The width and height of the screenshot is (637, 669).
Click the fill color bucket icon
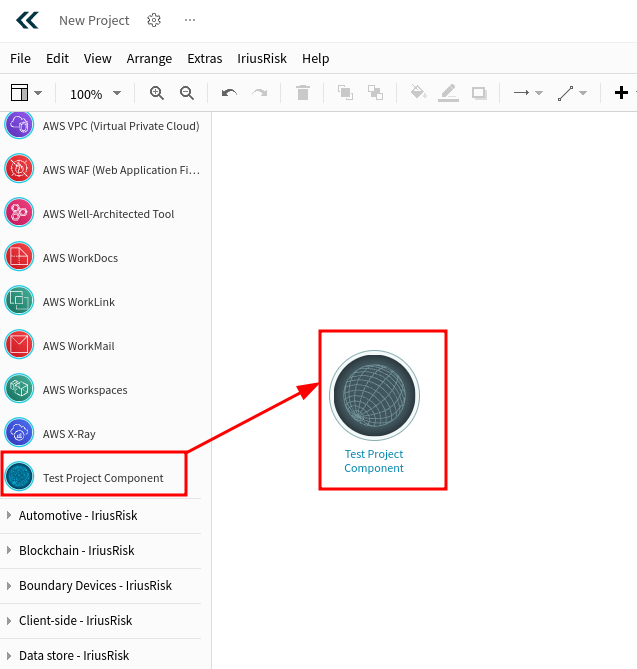(418, 92)
